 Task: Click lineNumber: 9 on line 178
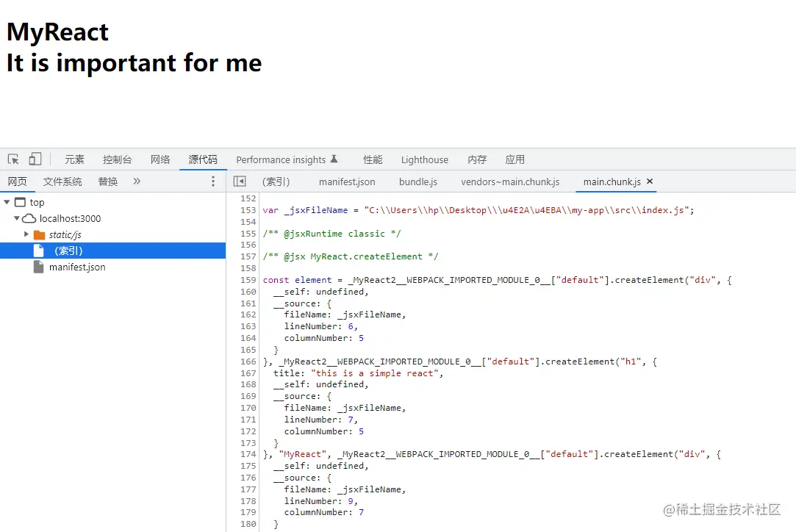(321, 501)
